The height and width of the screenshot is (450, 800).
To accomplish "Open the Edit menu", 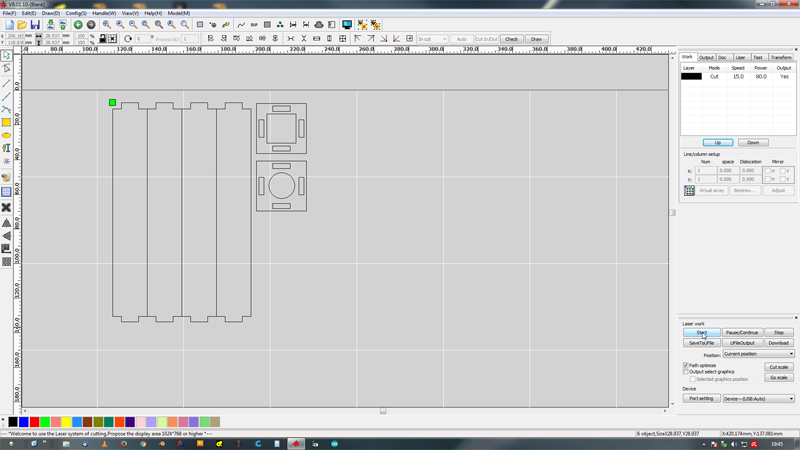I will (x=29, y=13).
